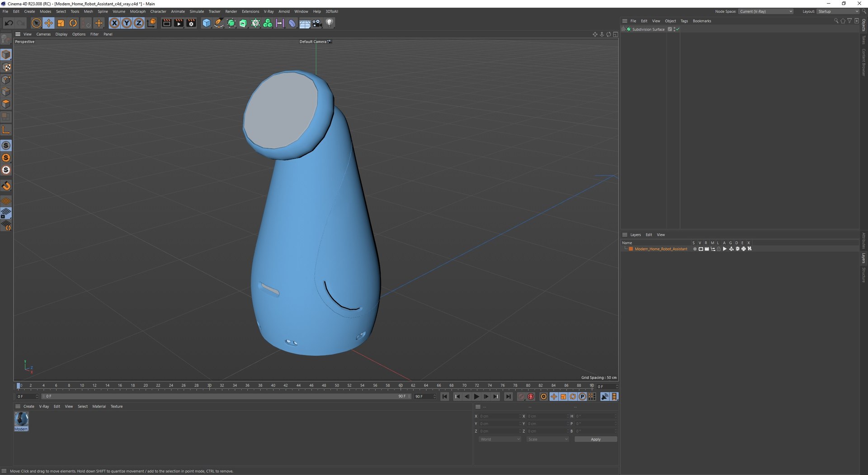Open the Object Manager Tags menu
The width and height of the screenshot is (868, 475).
[684, 21]
